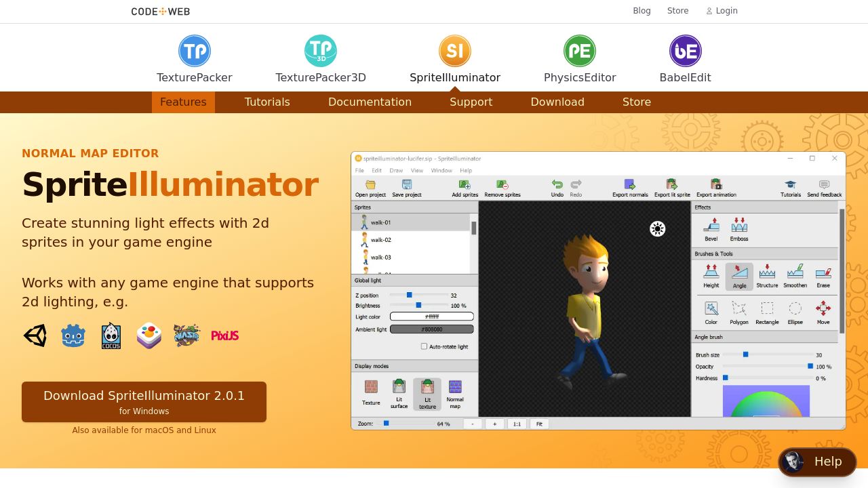Switch display mode to Lit texture

pyautogui.click(x=427, y=394)
